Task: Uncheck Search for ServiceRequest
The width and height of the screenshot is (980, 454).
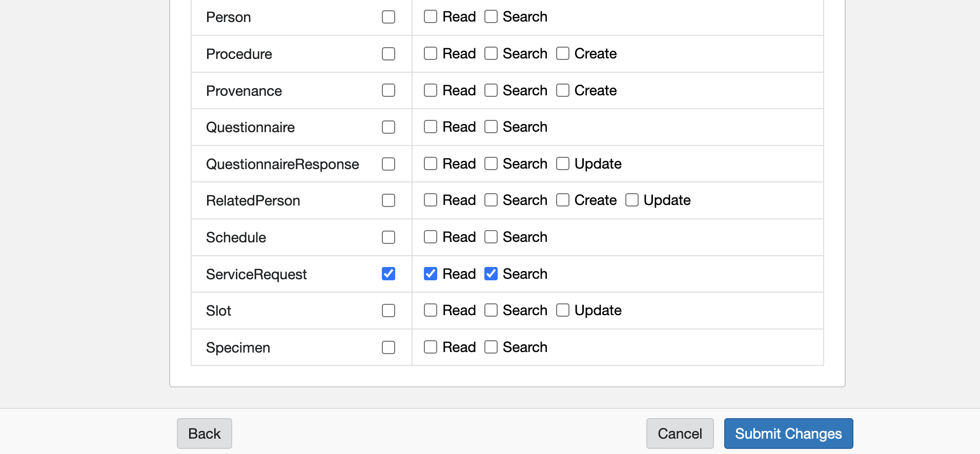Action: (491, 274)
